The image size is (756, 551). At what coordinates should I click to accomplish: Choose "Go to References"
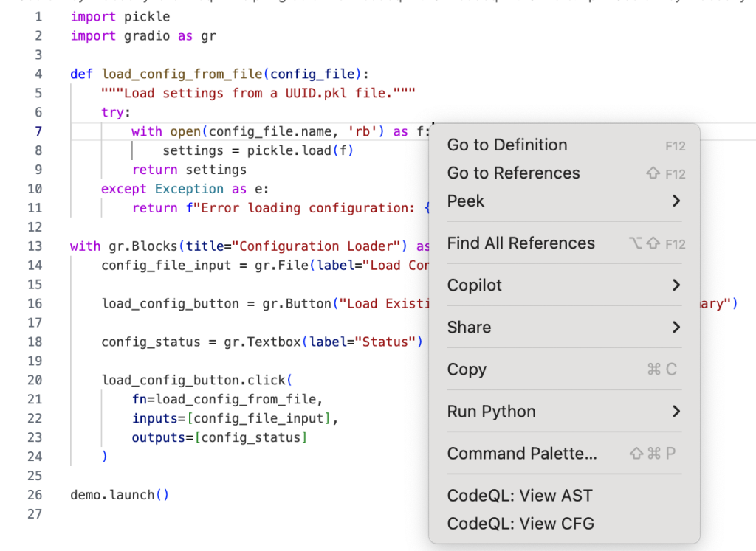pos(513,173)
